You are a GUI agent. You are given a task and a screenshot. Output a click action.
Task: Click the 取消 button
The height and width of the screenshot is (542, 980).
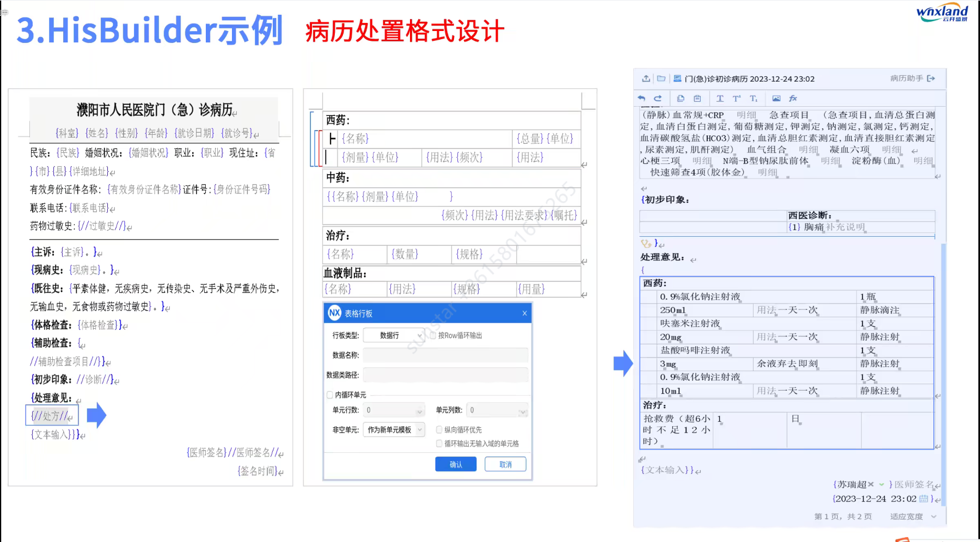(x=505, y=464)
